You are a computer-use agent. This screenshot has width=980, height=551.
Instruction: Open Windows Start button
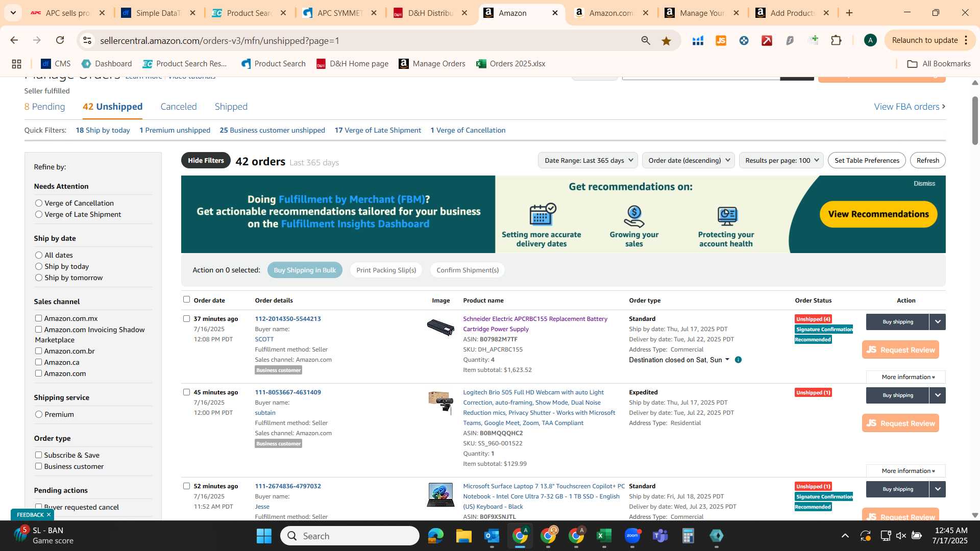tap(264, 536)
